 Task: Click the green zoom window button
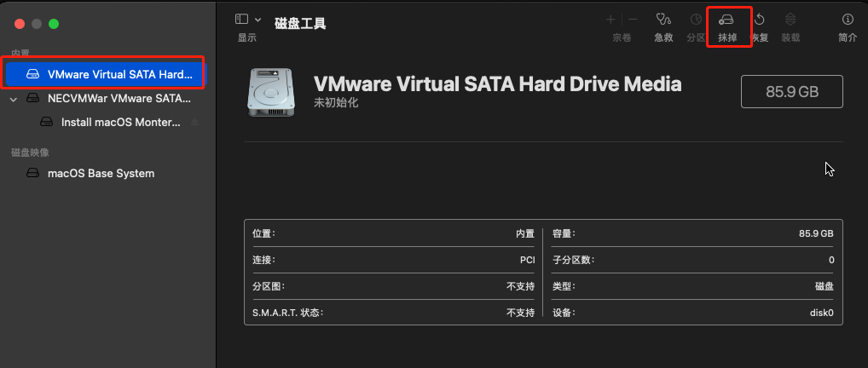click(54, 24)
